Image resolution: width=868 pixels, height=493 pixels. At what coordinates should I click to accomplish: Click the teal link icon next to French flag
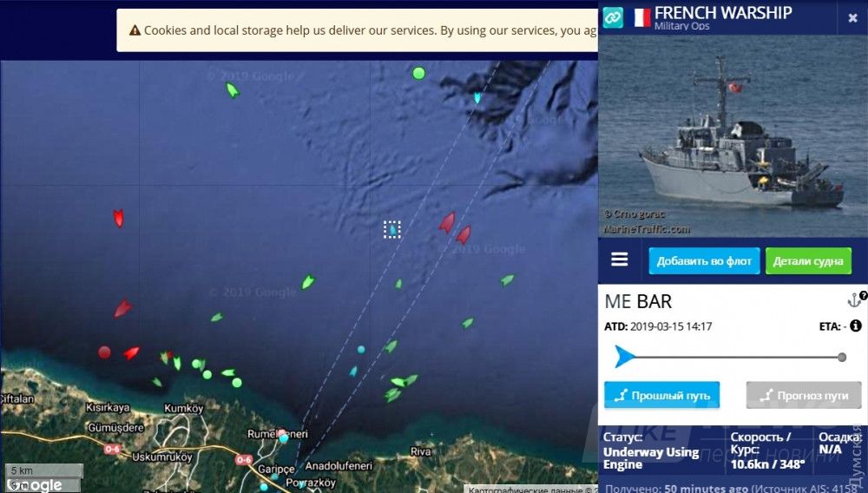pyautogui.click(x=613, y=17)
